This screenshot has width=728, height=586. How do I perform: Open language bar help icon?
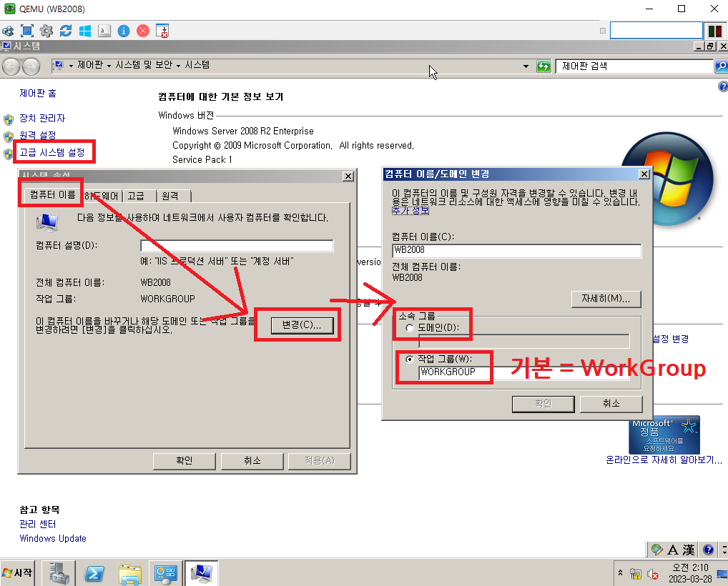pyautogui.click(x=708, y=550)
